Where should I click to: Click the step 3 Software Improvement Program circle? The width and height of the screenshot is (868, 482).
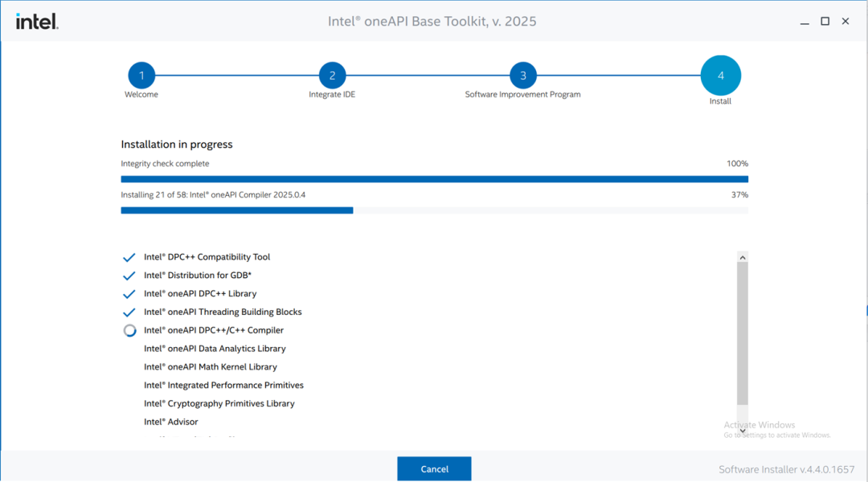(522, 76)
